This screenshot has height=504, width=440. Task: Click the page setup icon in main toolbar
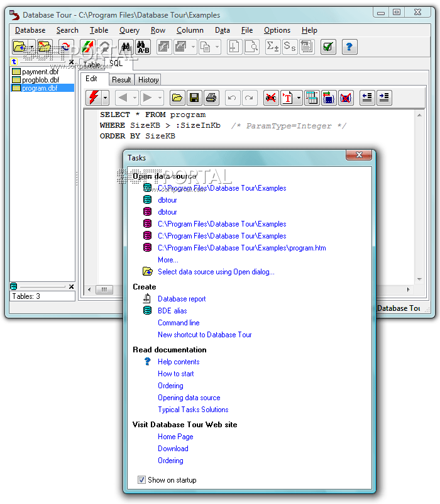pyautogui.click(x=234, y=47)
